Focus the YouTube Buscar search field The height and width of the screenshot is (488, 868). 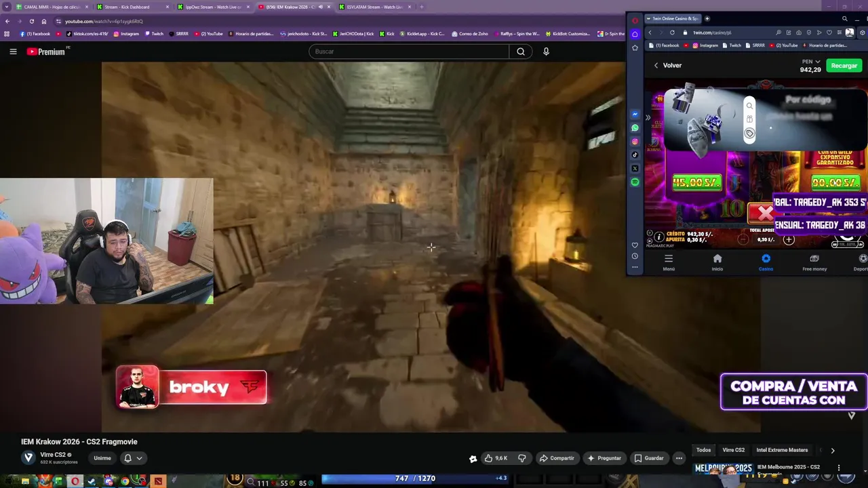(x=409, y=52)
